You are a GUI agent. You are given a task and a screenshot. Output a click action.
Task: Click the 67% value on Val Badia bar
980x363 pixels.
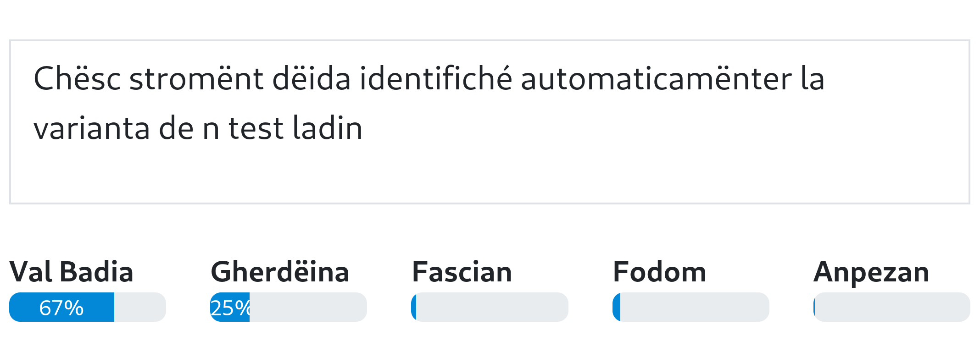[x=61, y=308]
